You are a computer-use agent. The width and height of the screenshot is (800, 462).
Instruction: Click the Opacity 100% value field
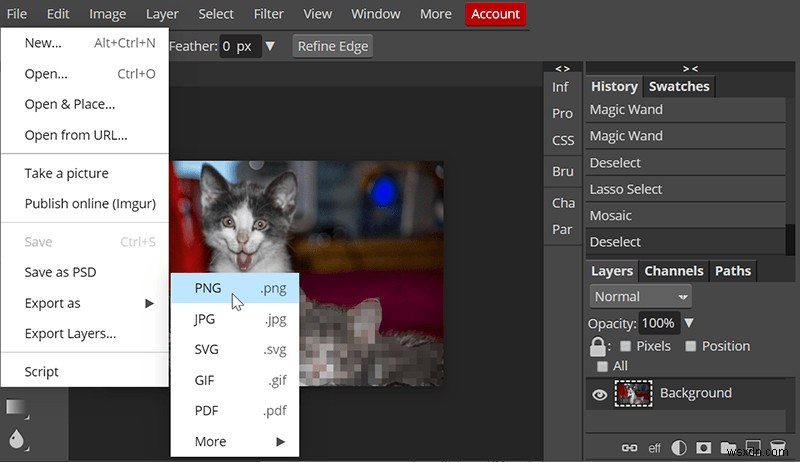(658, 323)
